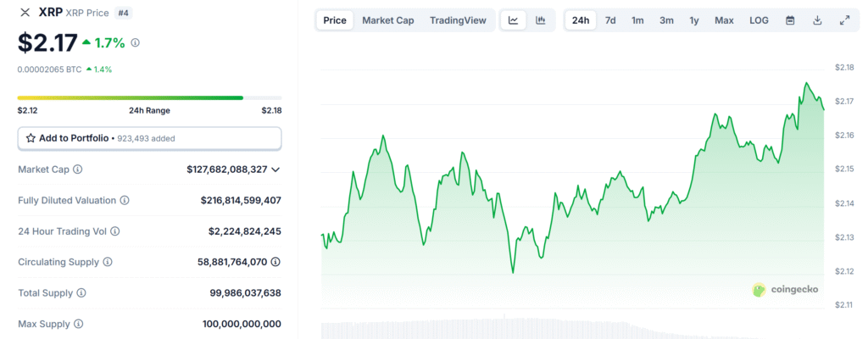The image size is (868, 339).
Task: Click the 100,000,000,000 max supply value
Action: [242, 324]
